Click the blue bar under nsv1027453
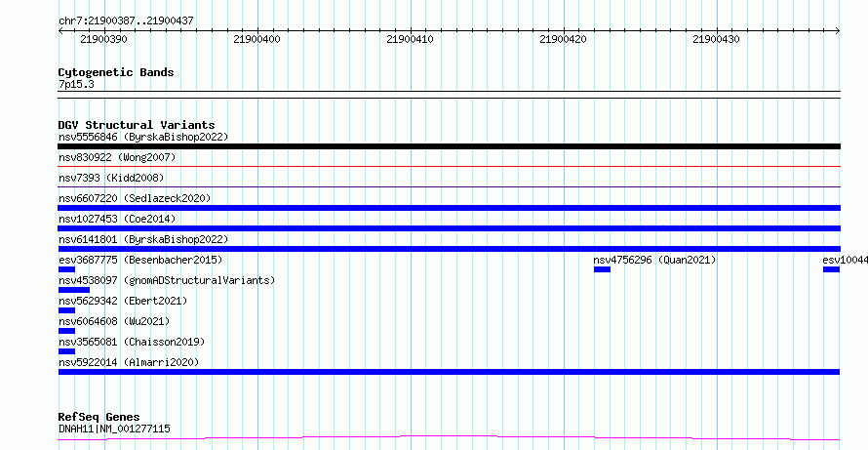Viewport: 868px width, 450px height. (449, 228)
